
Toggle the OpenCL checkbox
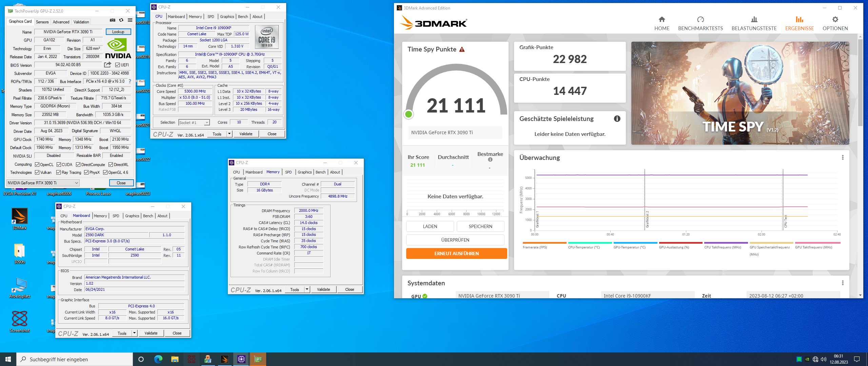point(37,165)
